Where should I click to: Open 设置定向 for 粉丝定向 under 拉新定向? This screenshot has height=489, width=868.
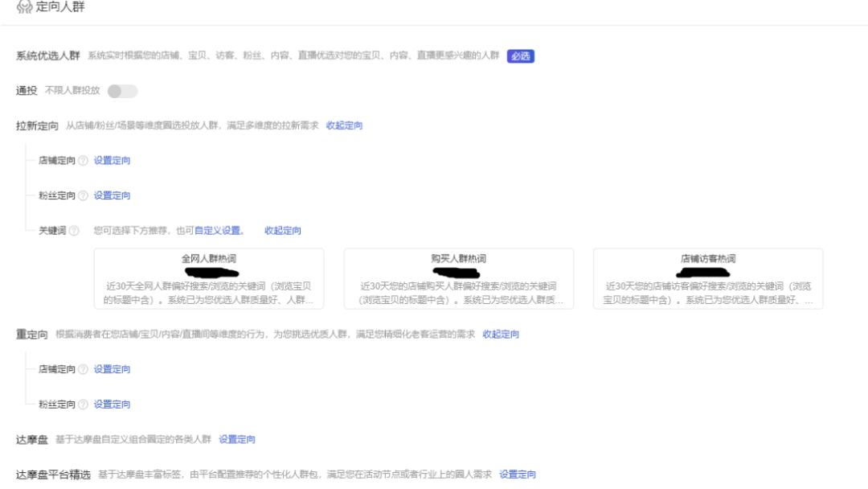[x=112, y=195]
